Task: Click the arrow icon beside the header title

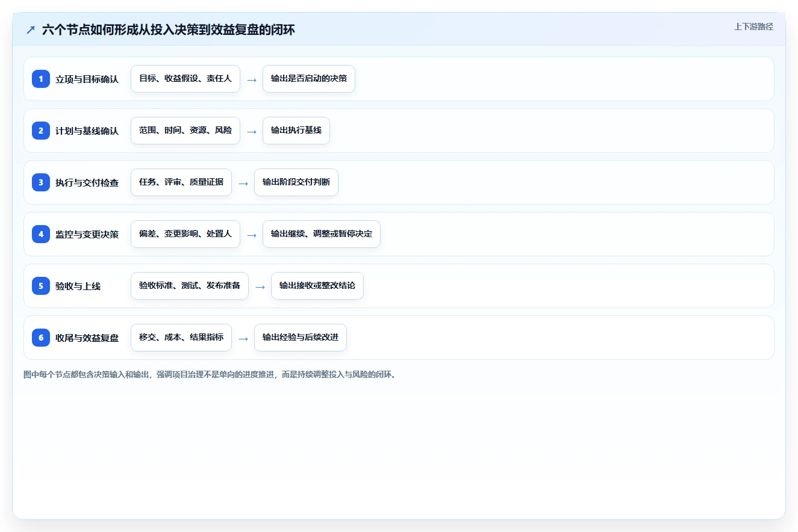Action: point(31,29)
